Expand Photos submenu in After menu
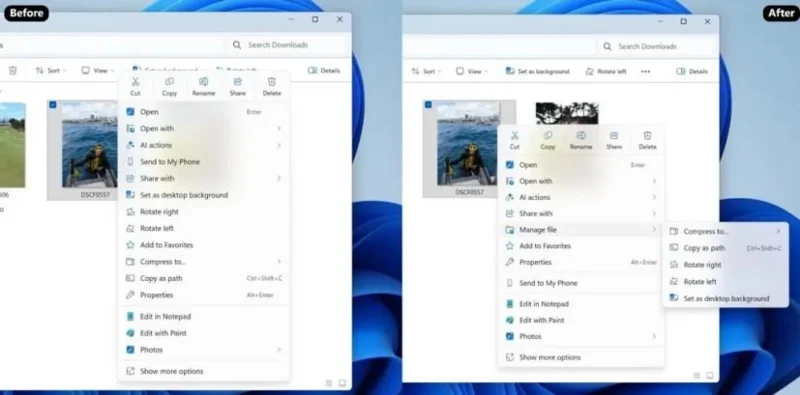 pos(581,336)
